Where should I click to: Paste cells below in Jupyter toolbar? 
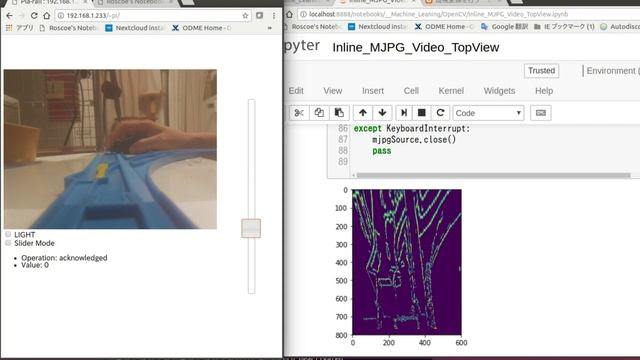(339, 113)
